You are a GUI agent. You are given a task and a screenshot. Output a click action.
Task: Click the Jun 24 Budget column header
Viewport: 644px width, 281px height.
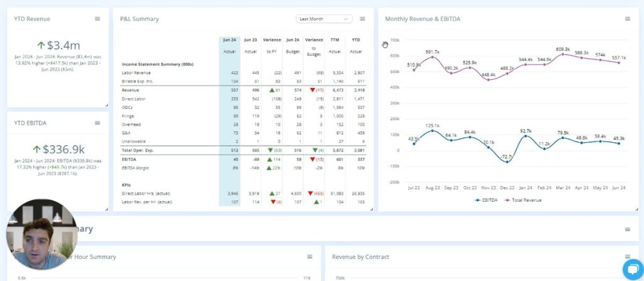(293, 46)
